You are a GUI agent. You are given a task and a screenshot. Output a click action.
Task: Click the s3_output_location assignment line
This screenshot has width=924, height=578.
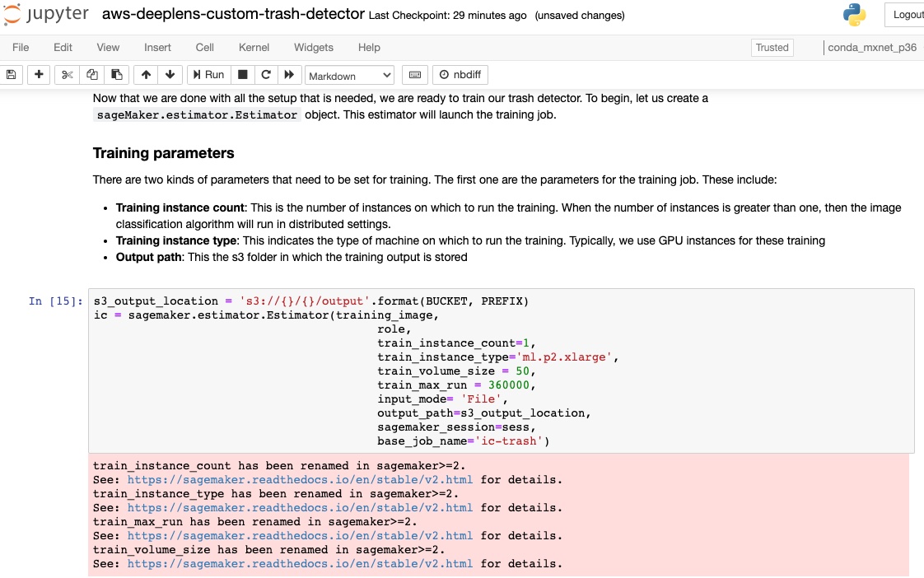tap(311, 301)
